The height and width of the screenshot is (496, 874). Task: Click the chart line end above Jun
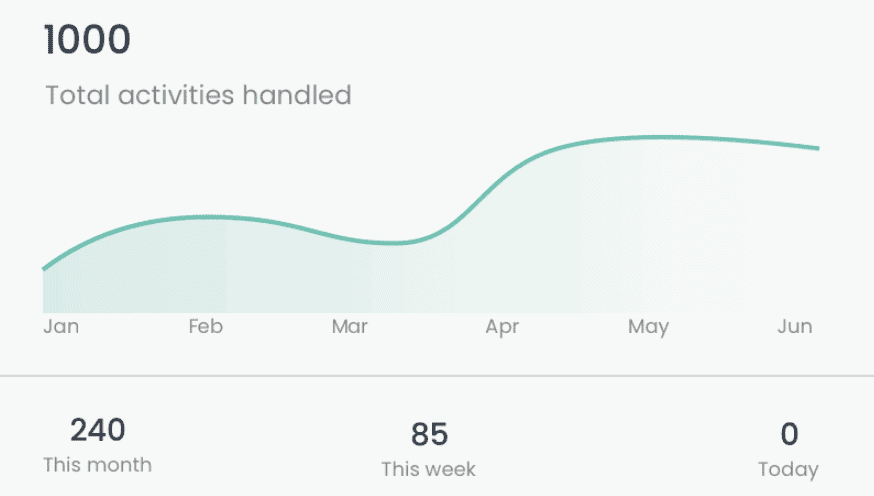(x=815, y=148)
